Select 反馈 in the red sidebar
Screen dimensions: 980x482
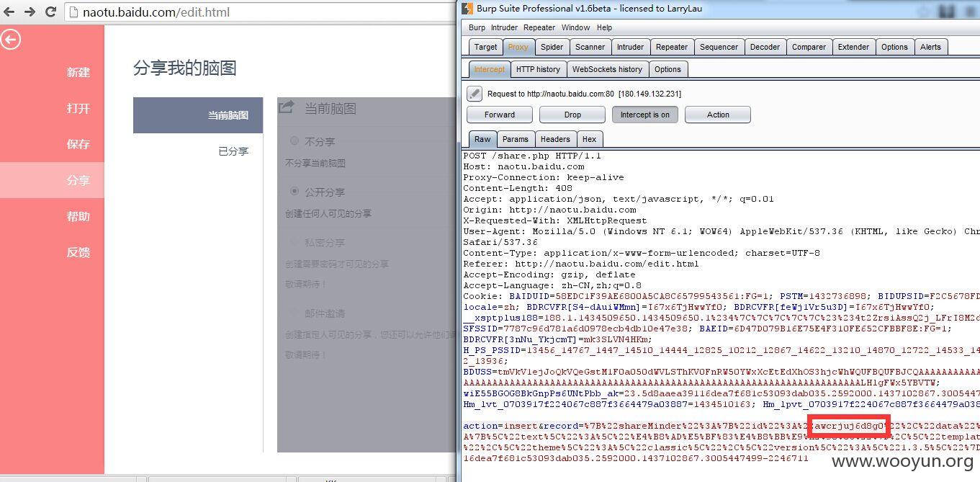(78, 252)
